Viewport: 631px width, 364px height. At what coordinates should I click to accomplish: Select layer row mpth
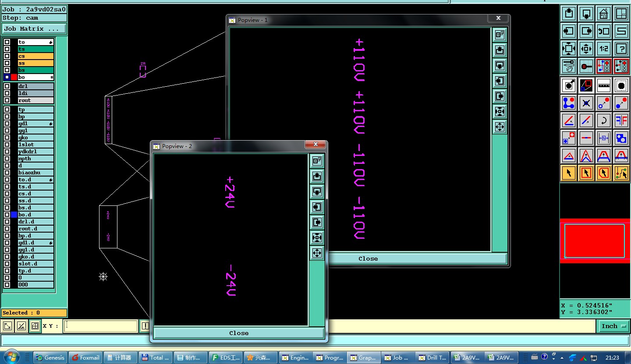[35, 159]
